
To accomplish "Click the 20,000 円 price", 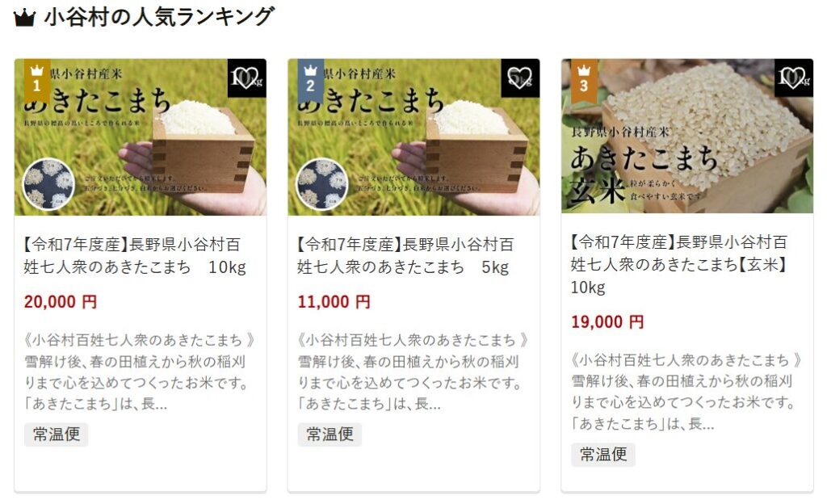I will coord(61,302).
